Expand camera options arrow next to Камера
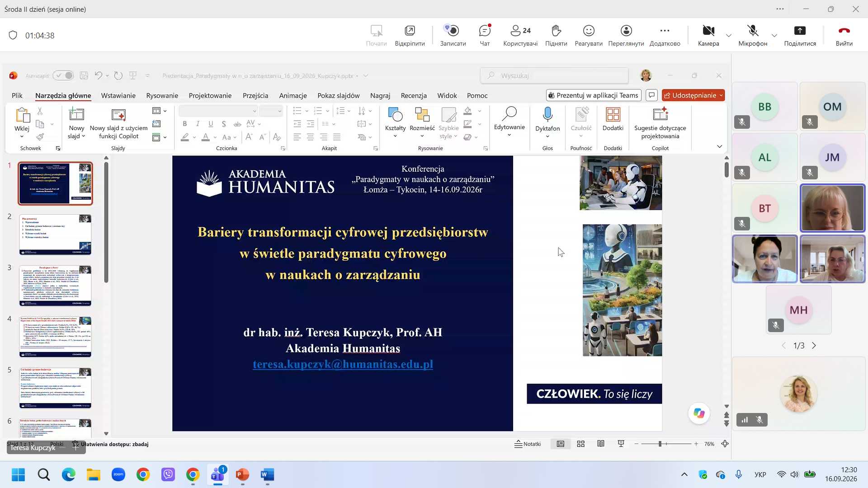 pyautogui.click(x=729, y=35)
